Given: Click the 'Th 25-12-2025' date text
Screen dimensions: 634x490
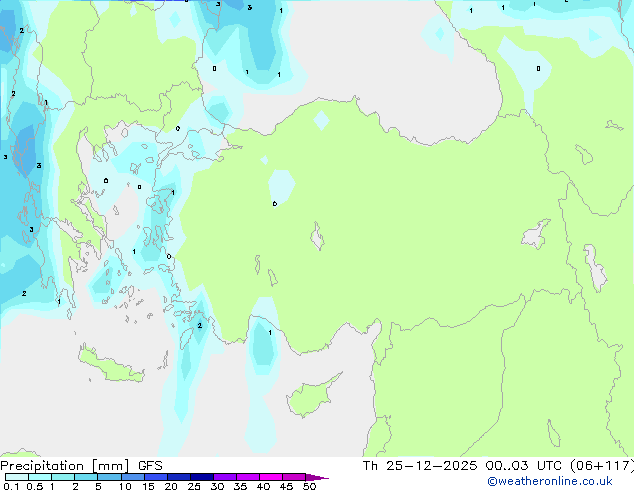Looking at the screenshot, I should [x=420, y=466].
